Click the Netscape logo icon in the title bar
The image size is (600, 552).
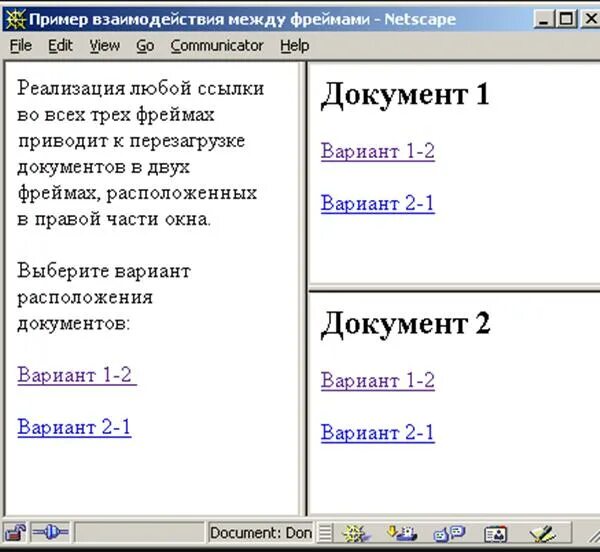click(x=15, y=19)
